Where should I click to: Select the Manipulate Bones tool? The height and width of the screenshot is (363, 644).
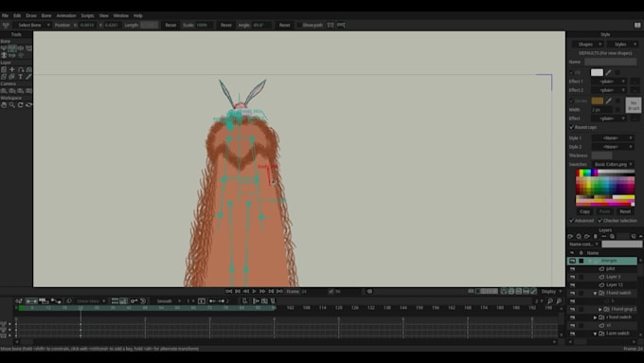pos(4,55)
